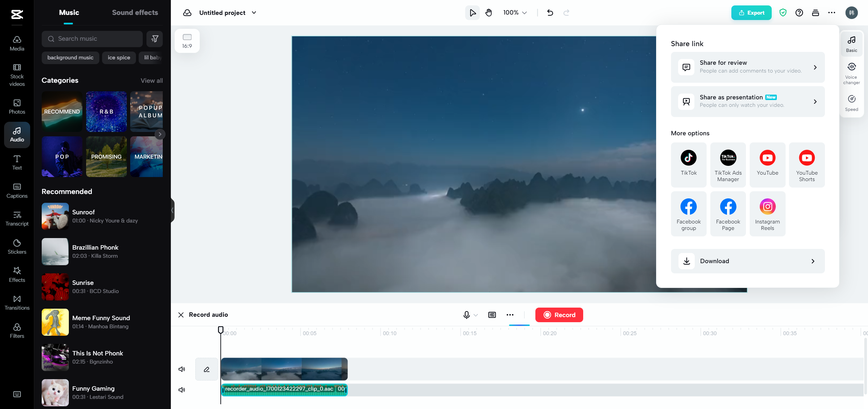868x409 pixels.
Task: Open the zoom level dropdown
Action: click(514, 13)
